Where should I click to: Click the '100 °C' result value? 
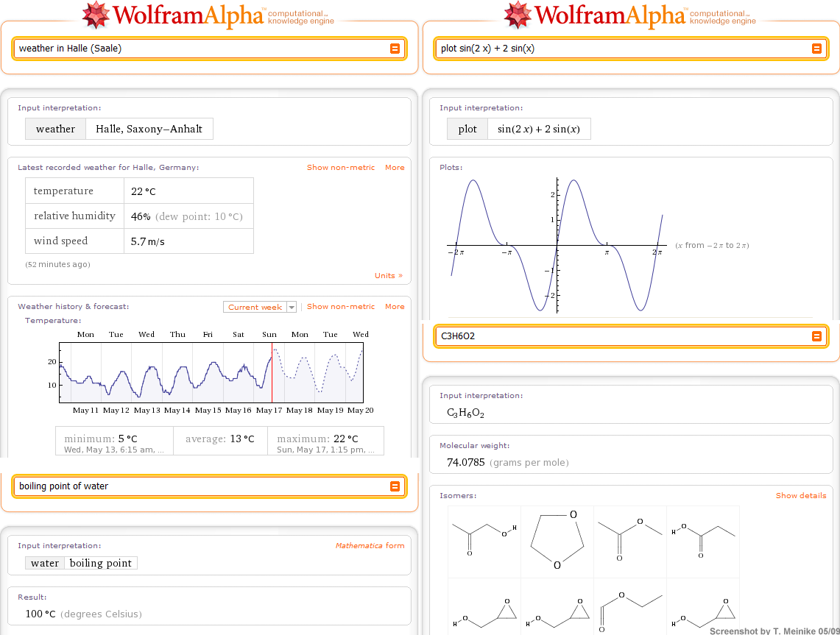[40, 614]
